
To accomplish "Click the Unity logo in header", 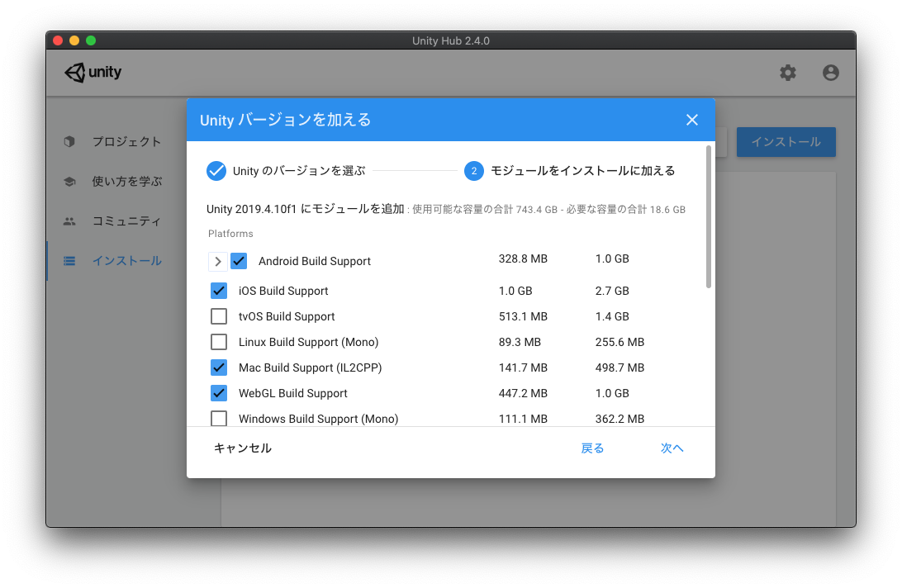I will coord(93,73).
